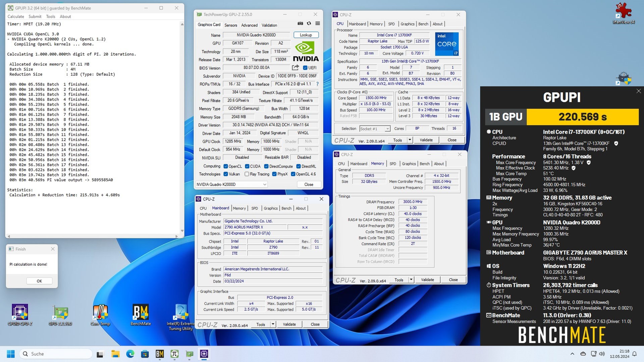This screenshot has width=644, height=362.
Task: Click the OneDrive cloud tray icon
Action: 583,354
